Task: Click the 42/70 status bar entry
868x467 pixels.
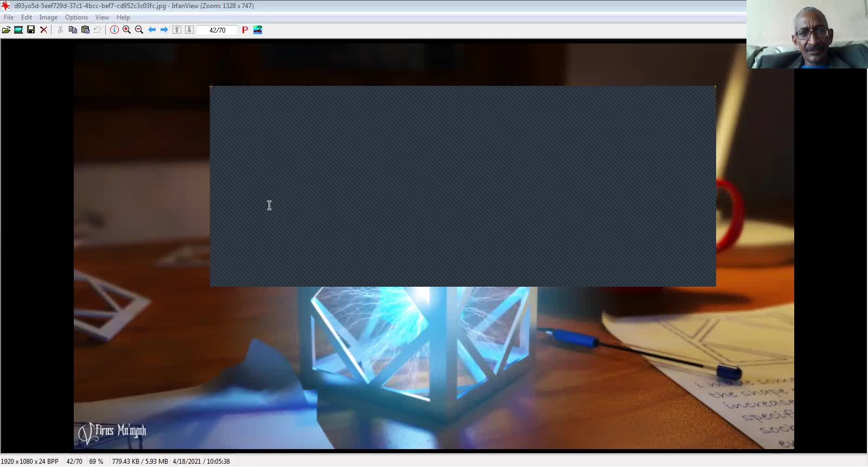Action: 74,462
